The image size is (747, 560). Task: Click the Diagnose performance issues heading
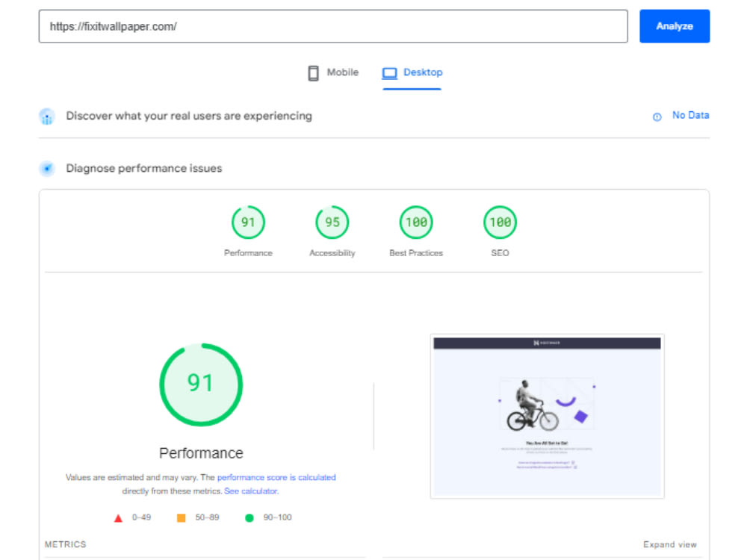tap(144, 169)
